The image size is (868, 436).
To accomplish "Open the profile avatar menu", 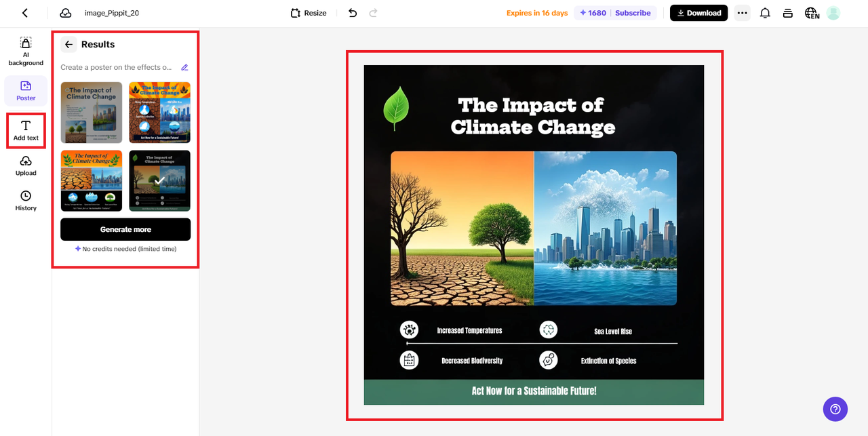I will (x=833, y=12).
